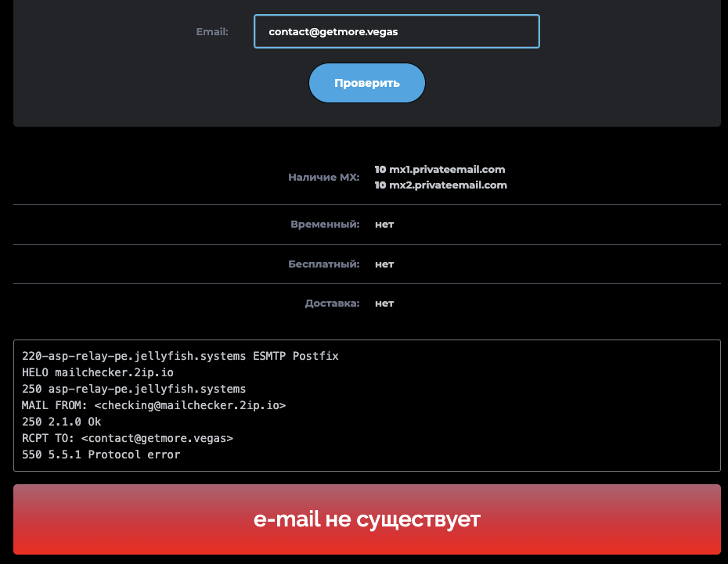Click the Email: field label
Image resolution: width=728 pixels, height=564 pixels.
(x=211, y=31)
